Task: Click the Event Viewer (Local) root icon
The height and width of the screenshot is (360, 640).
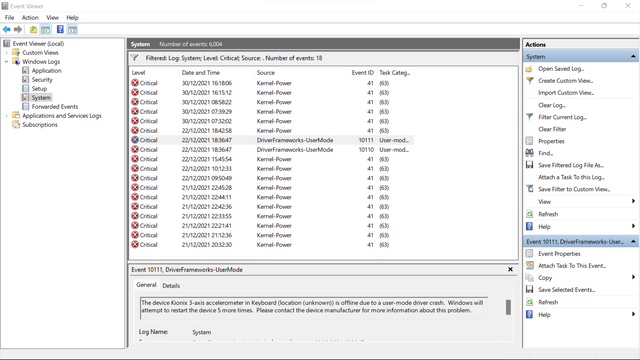Action: tap(7, 43)
